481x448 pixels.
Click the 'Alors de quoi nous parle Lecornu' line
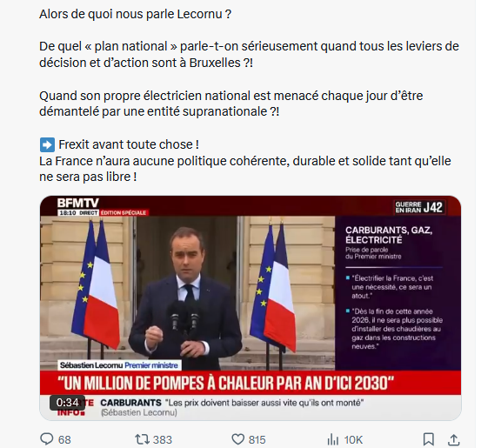pos(135,14)
